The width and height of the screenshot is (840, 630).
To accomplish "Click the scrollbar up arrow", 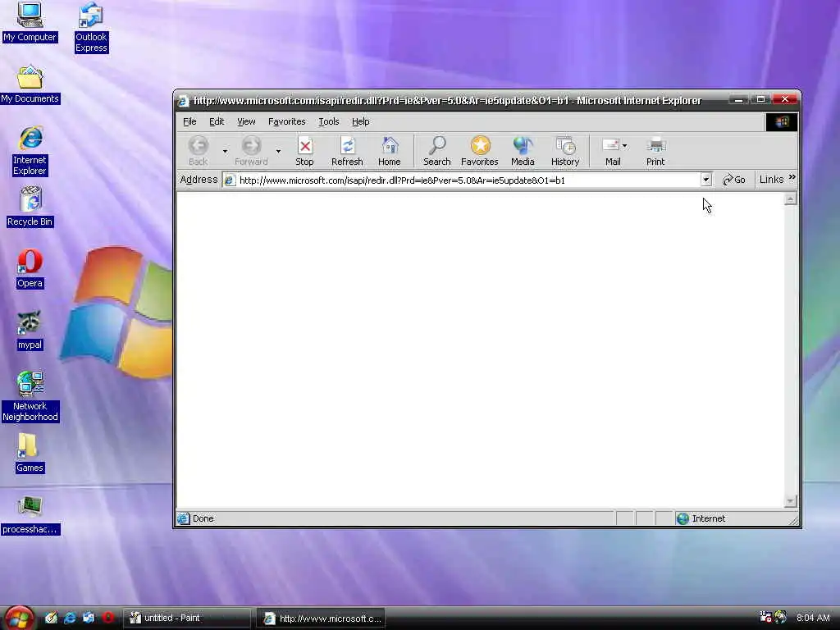I will (x=790, y=199).
